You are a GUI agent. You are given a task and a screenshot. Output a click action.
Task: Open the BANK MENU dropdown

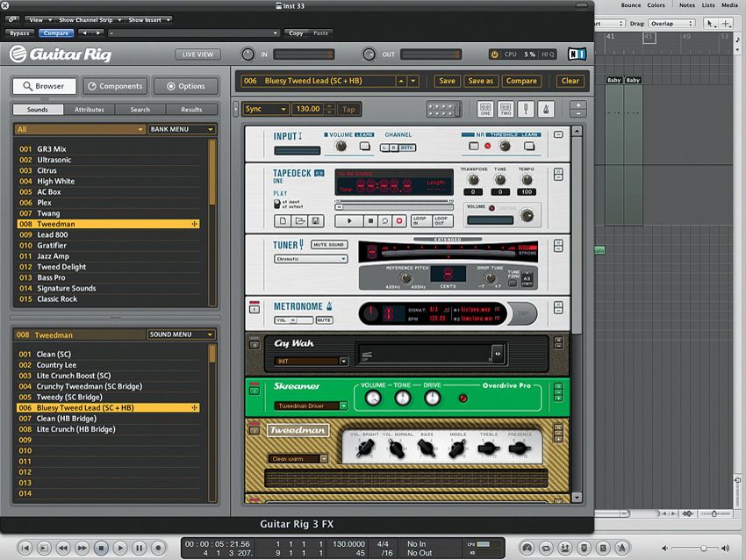coord(182,129)
